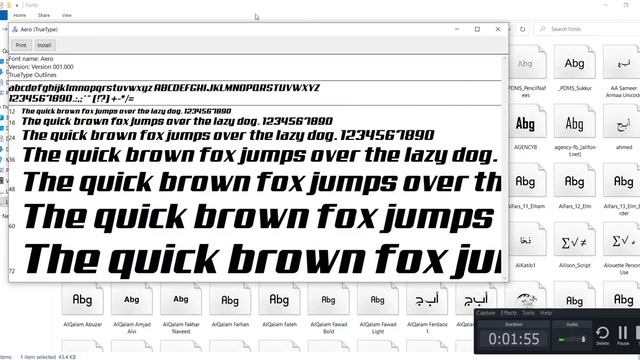Minimize the Aero font viewer window
Image resolution: width=640 pixels, height=360 pixels.
click(x=457, y=29)
